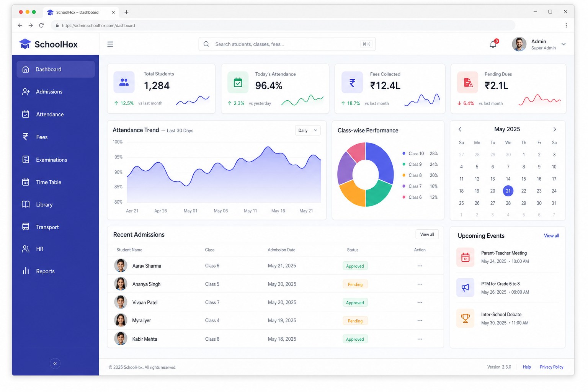The image size is (588, 392).
Task: Open the Privacy Policy link
Action: [x=552, y=367]
